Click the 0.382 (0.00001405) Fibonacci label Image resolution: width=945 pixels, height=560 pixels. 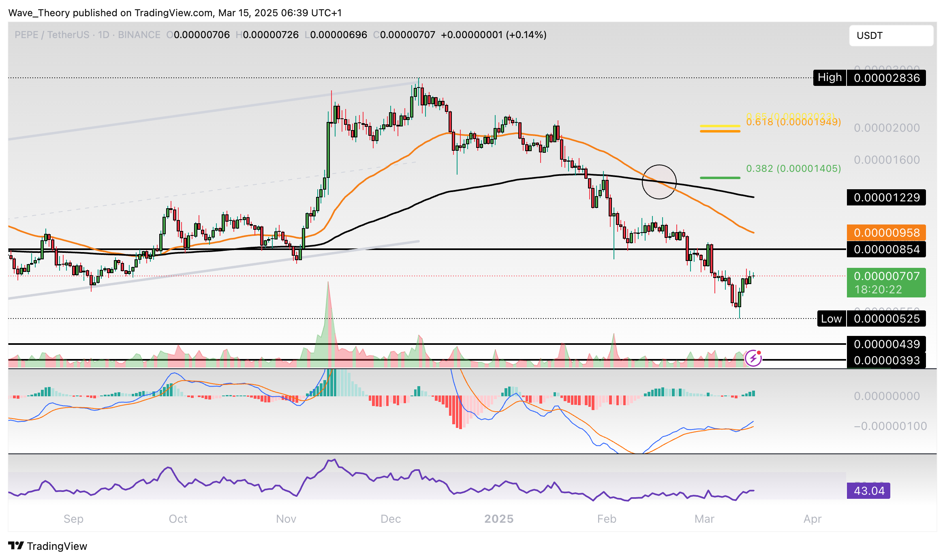click(x=793, y=169)
